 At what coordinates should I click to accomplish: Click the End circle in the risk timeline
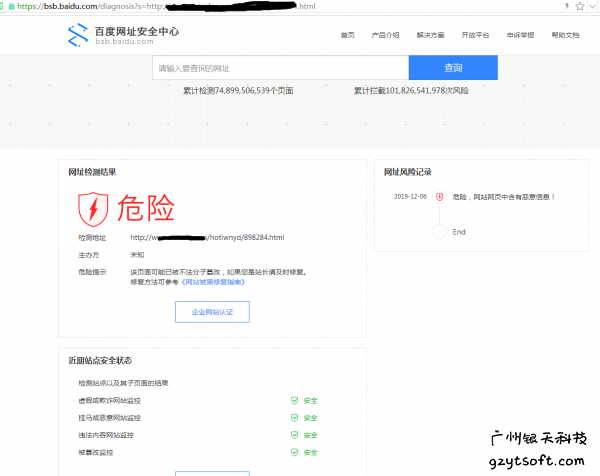(x=439, y=231)
